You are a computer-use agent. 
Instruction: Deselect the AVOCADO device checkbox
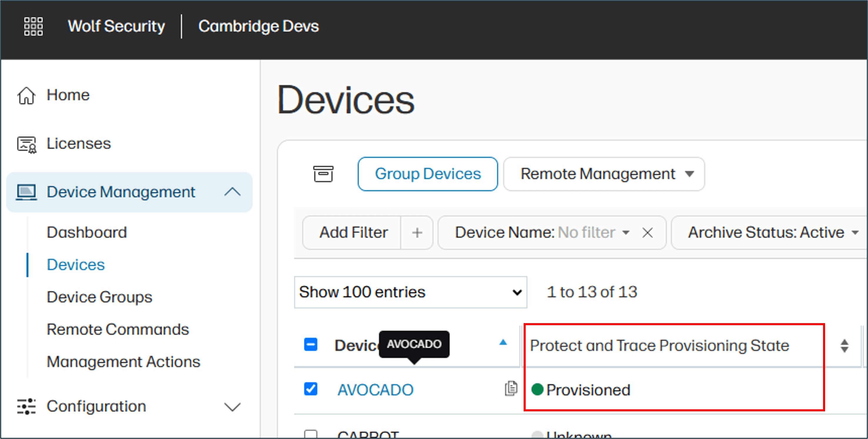310,388
